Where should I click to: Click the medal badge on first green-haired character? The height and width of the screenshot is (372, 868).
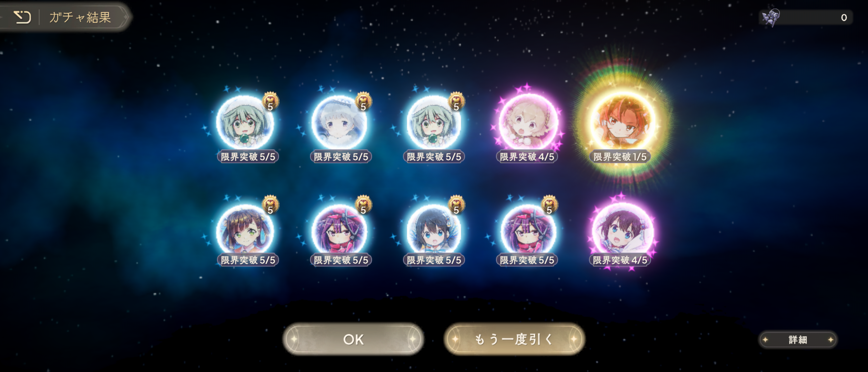[x=270, y=102]
